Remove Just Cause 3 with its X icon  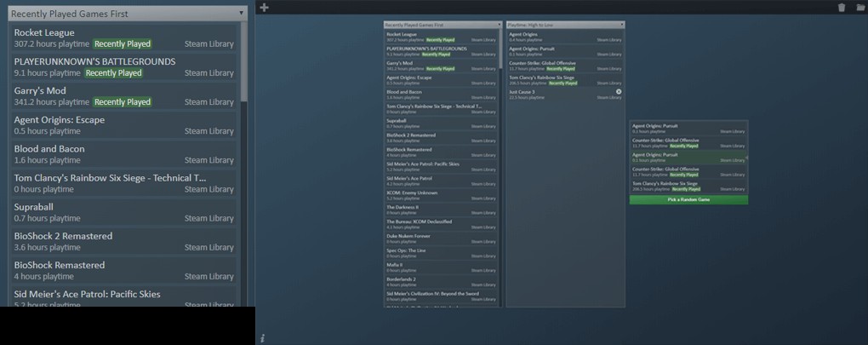619,92
